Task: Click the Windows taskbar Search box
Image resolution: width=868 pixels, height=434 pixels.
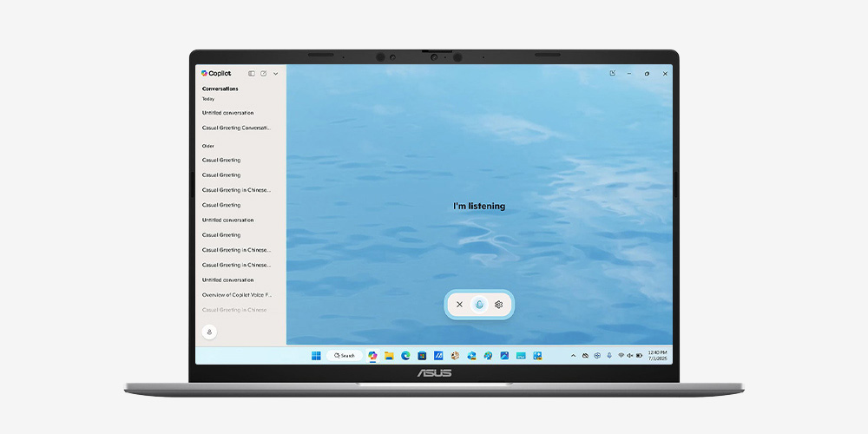Action: pos(345,356)
